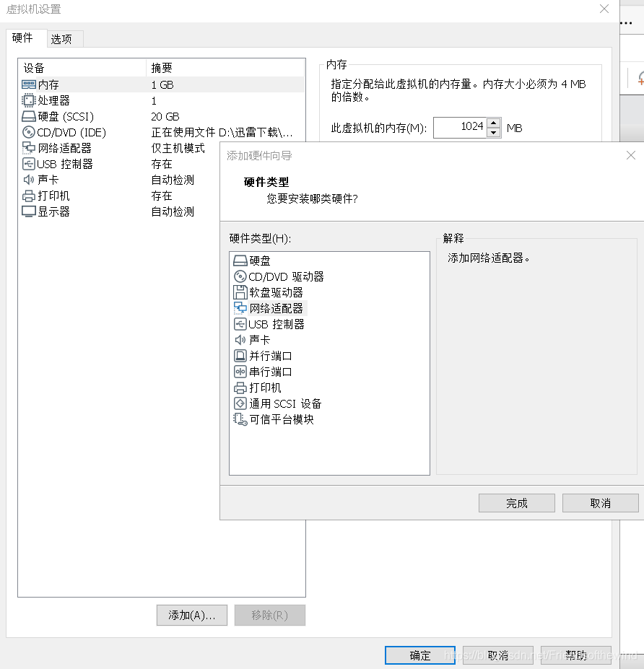Select the processor count summary 1

tap(154, 101)
